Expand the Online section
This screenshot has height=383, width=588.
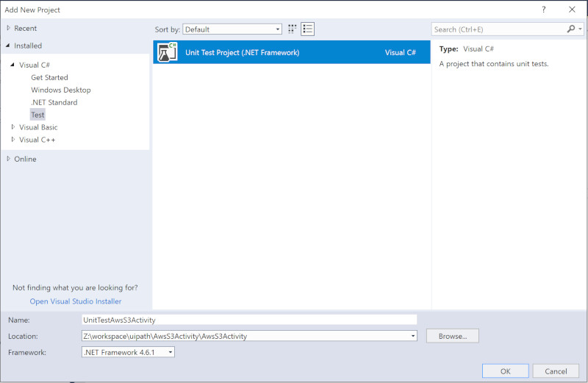tap(9, 159)
